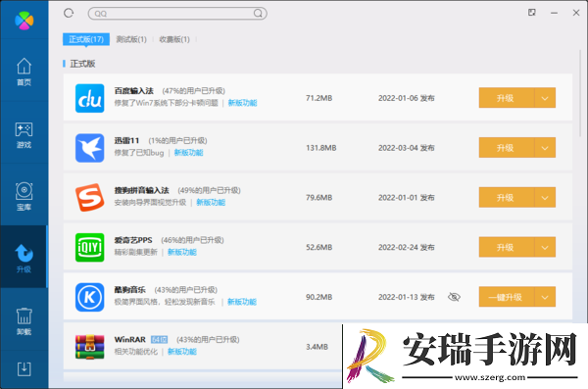588x389 pixels.
Task: Open new features link for WinRAR
Action: 182,352
